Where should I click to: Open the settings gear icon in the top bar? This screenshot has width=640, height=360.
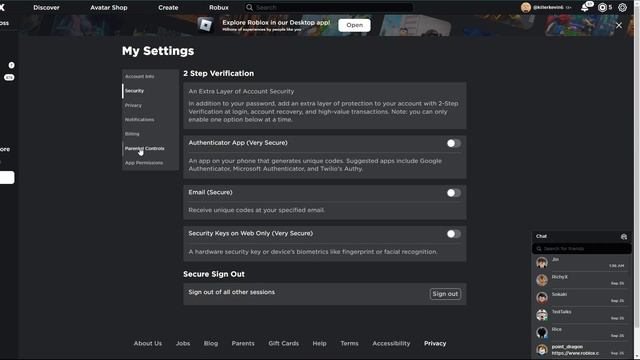[622, 7]
